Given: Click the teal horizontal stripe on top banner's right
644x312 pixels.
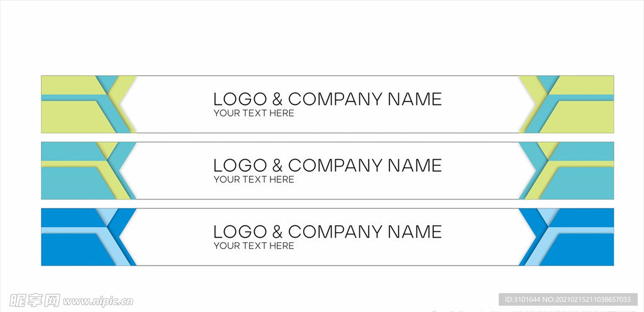Looking at the screenshot, I should (585, 97).
